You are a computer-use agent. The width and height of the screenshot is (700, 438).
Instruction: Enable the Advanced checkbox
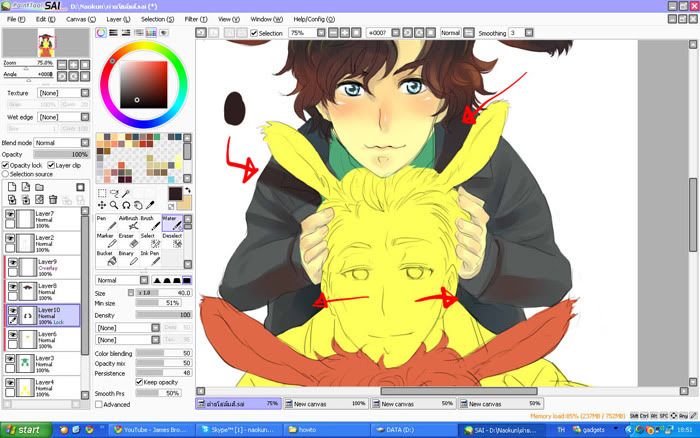98,405
